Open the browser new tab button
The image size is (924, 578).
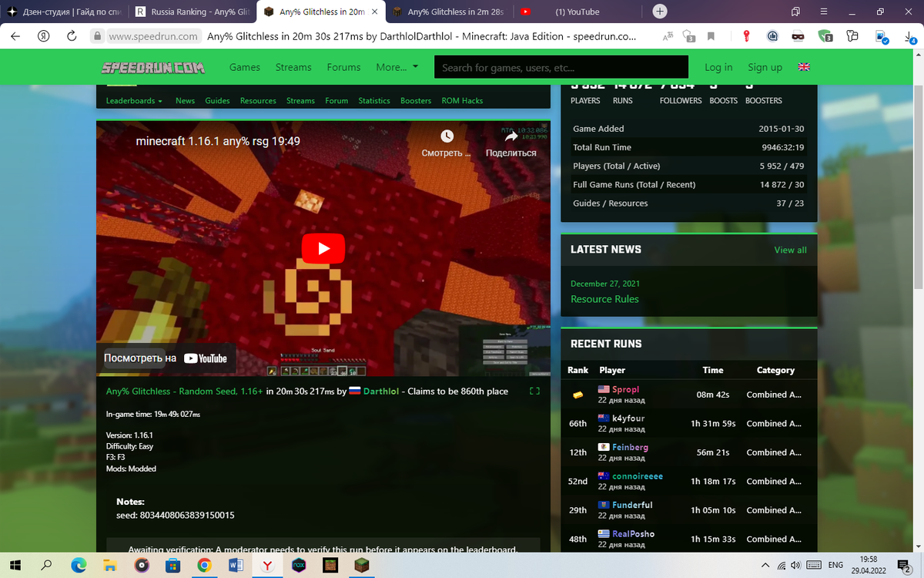click(660, 12)
